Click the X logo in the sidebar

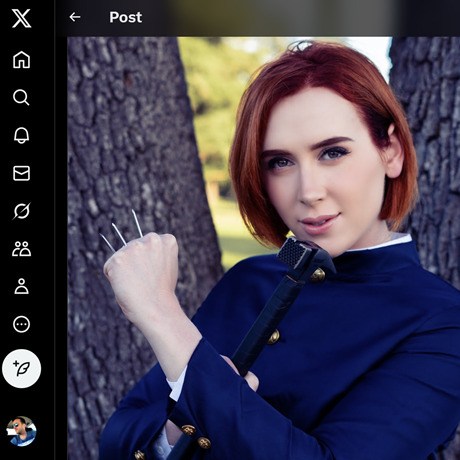[x=22, y=18]
